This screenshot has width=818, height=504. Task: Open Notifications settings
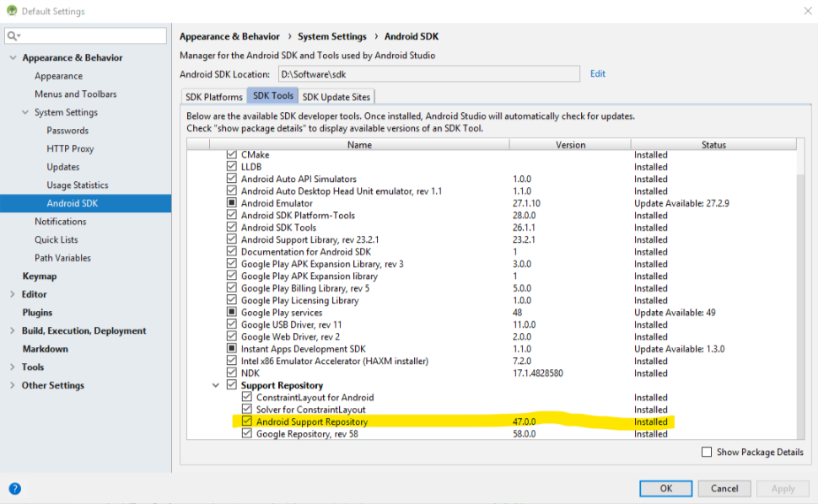[61, 222]
